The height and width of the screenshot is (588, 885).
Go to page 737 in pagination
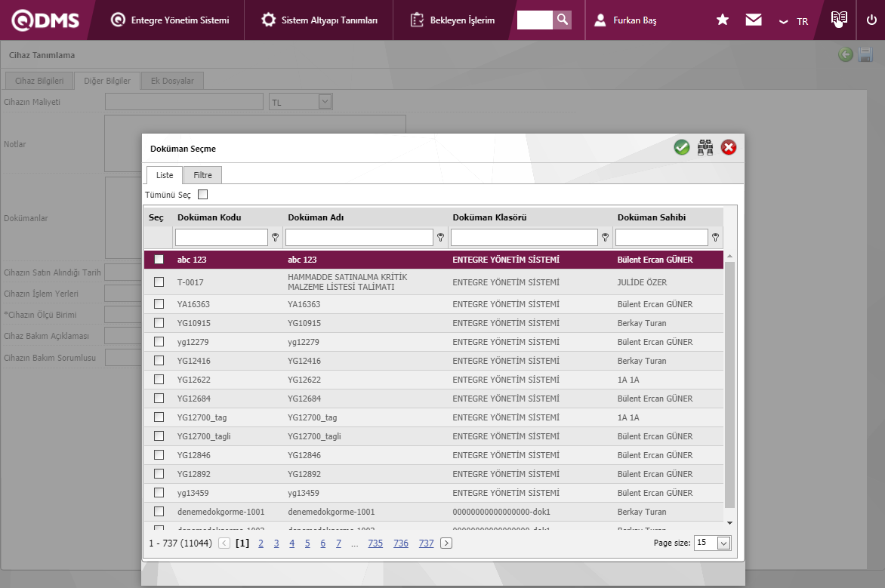(x=426, y=543)
